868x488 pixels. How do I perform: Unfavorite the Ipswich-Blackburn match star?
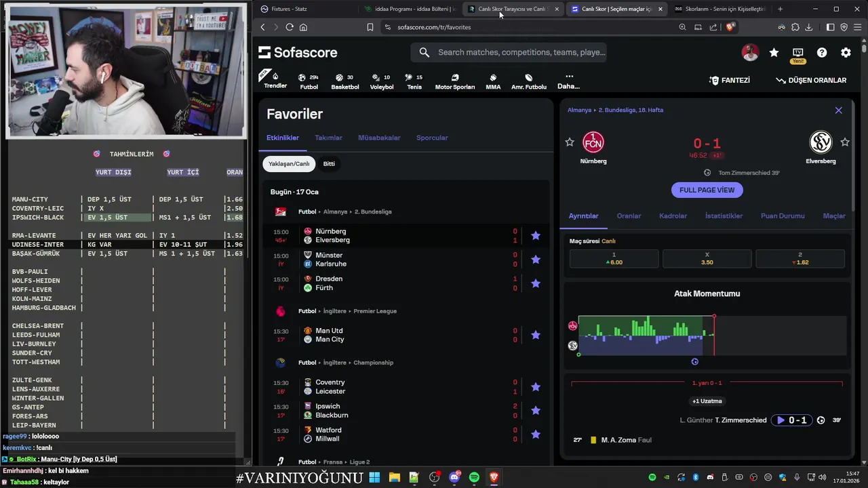[x=536, y=411]
